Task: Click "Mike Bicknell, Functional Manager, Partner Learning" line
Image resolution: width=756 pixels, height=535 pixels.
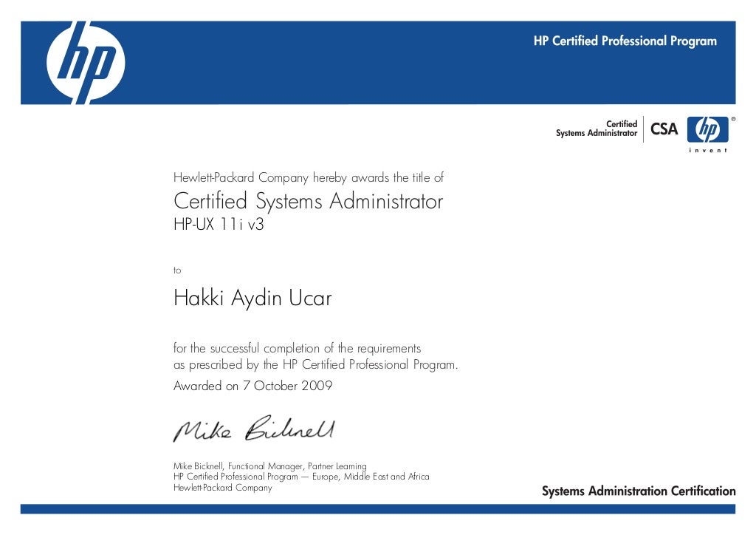Action: coord(270,466)
